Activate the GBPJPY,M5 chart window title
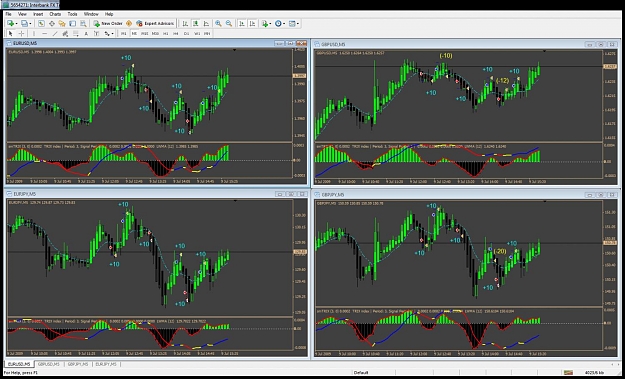The height and width of the screenshot is (379, 625). (x=332, y=194)
